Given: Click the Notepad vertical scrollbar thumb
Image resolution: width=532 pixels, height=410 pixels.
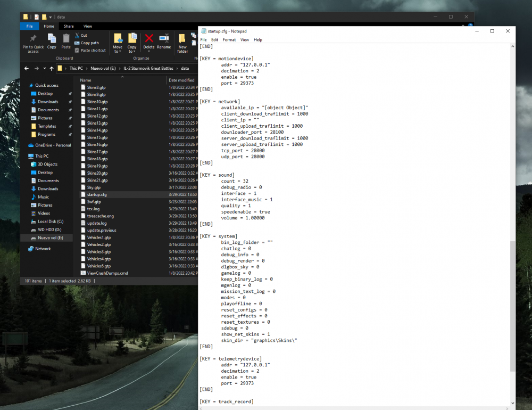Looking at the screenshot, I should [x=512, y=306].
